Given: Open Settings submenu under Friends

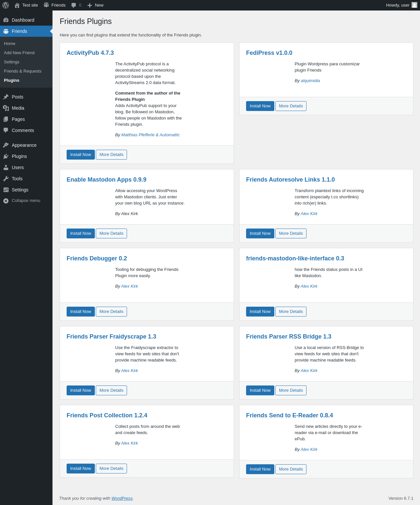Looking at the screenshot, I should tap(11, 62).
